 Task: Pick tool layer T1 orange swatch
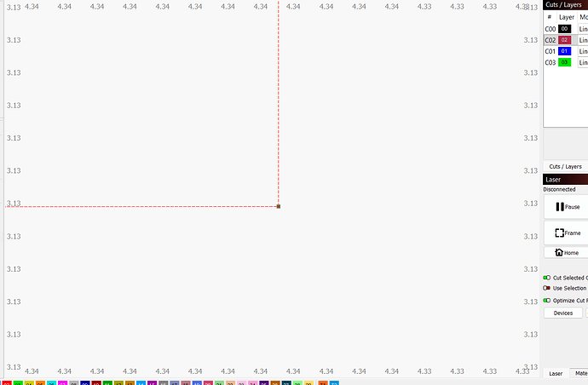[x=323, y=383]
